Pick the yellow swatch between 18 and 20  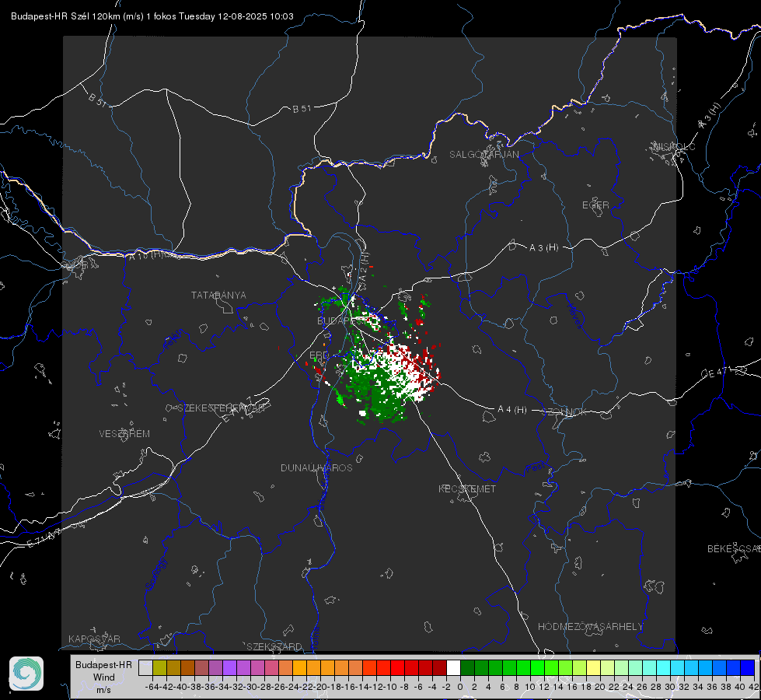point(593,667)
